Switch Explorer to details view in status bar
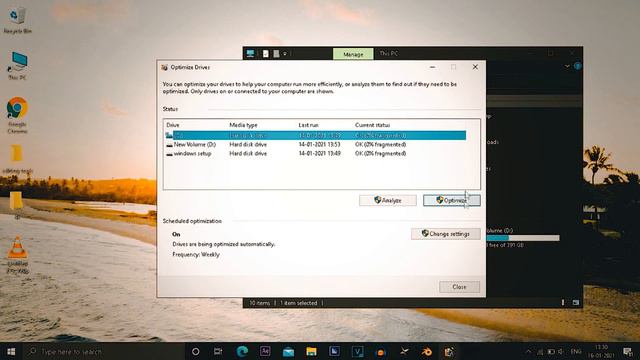Screen dimensions: 640x360 click(x=563, y=303)
